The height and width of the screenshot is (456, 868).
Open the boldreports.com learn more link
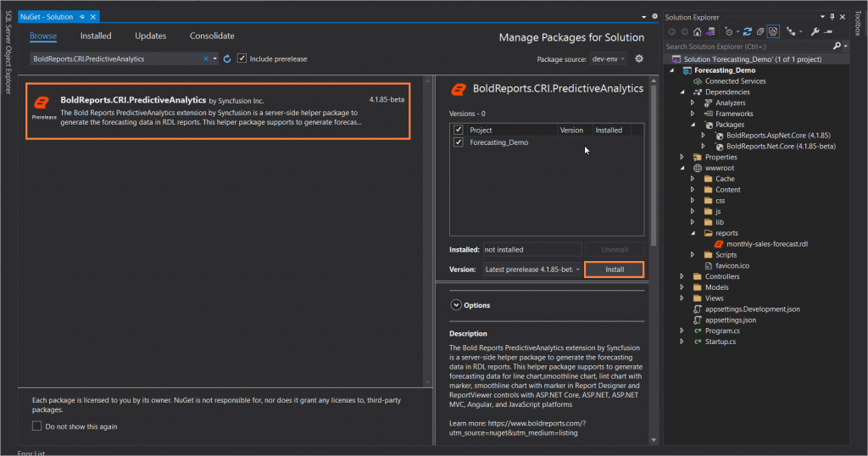(517, 428)
